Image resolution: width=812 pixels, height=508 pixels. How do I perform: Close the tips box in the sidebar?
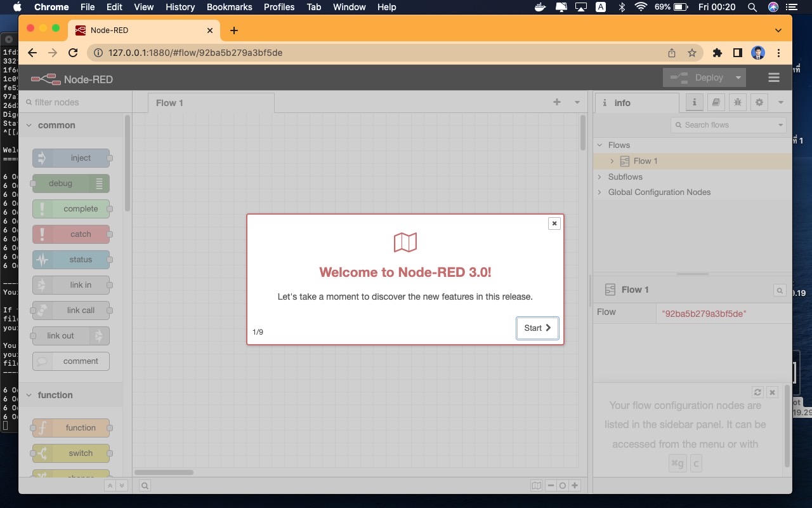tap(772, 392)
